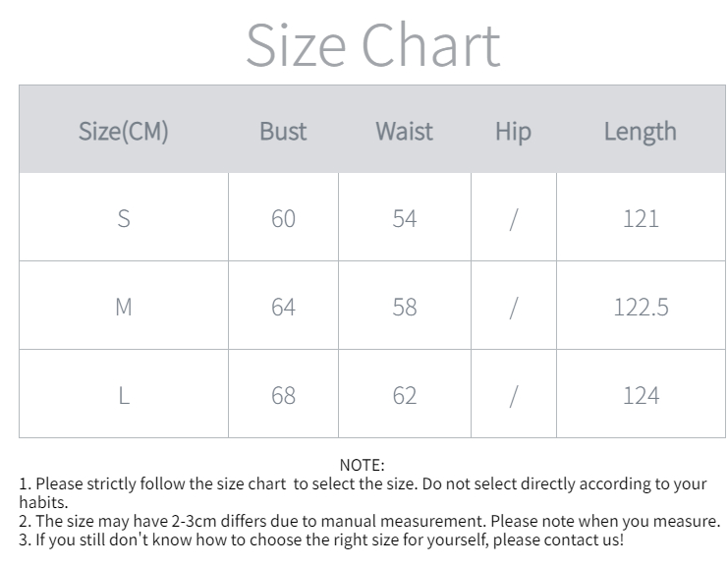Viewport: 728px width, 567px height.
Task: Select bust value 68 cell
Action: pyautogui.click(x=283, y=395)
